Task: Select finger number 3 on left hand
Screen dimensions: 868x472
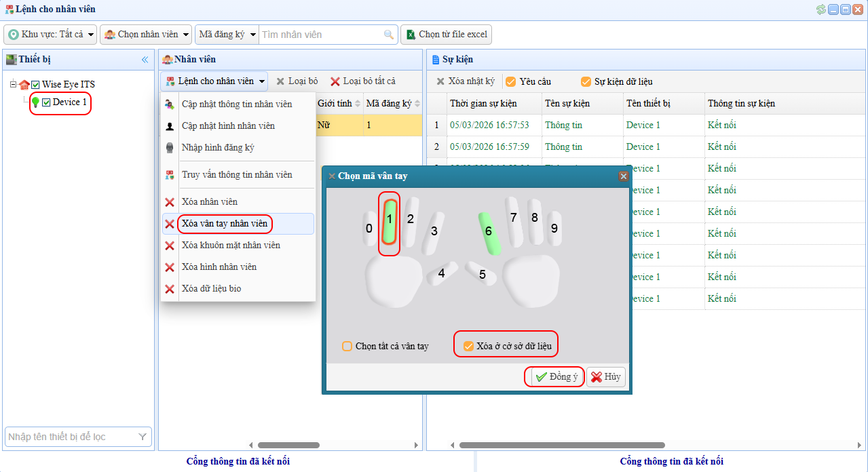Action: point(432,233)
